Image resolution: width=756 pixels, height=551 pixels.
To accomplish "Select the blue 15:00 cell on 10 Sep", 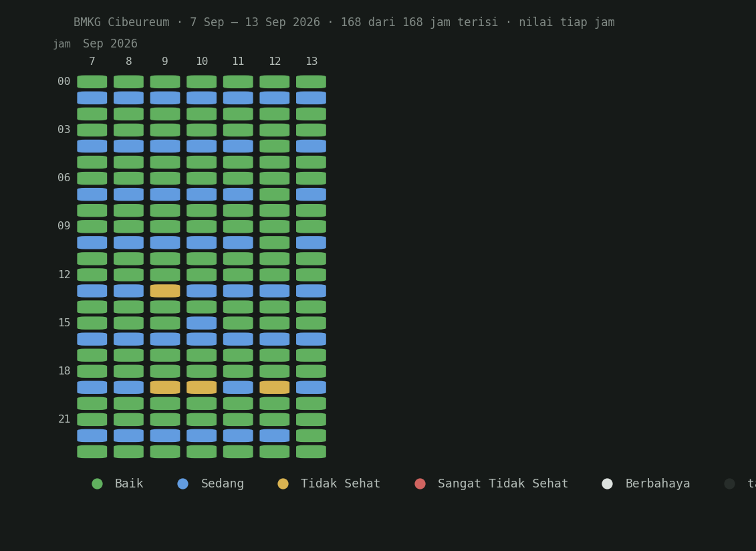I will click(x=202, y=323).
